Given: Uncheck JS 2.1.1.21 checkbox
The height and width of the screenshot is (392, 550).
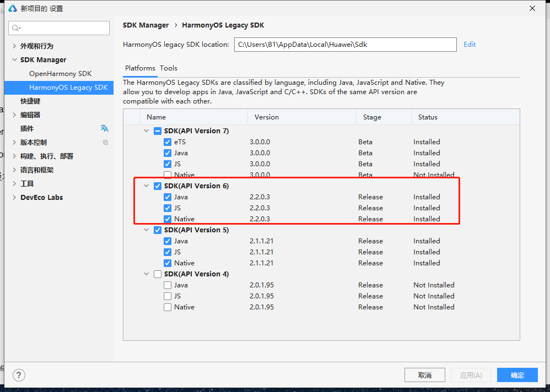Looking at the screenshot, I should (x=168, y=252).
